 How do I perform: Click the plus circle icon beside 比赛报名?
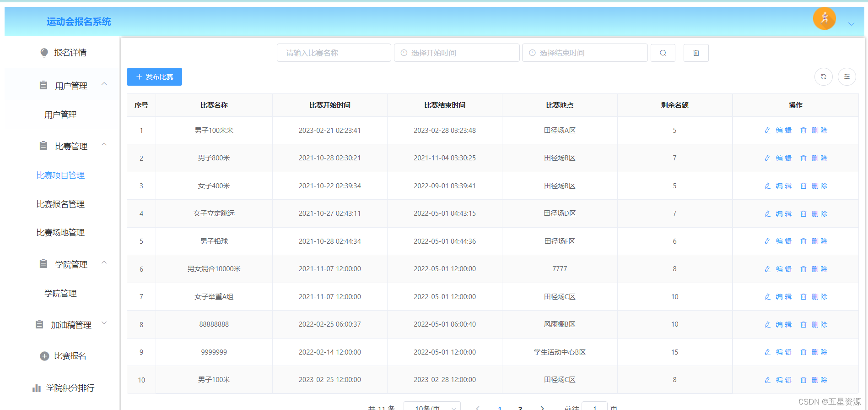click(44, 356)
